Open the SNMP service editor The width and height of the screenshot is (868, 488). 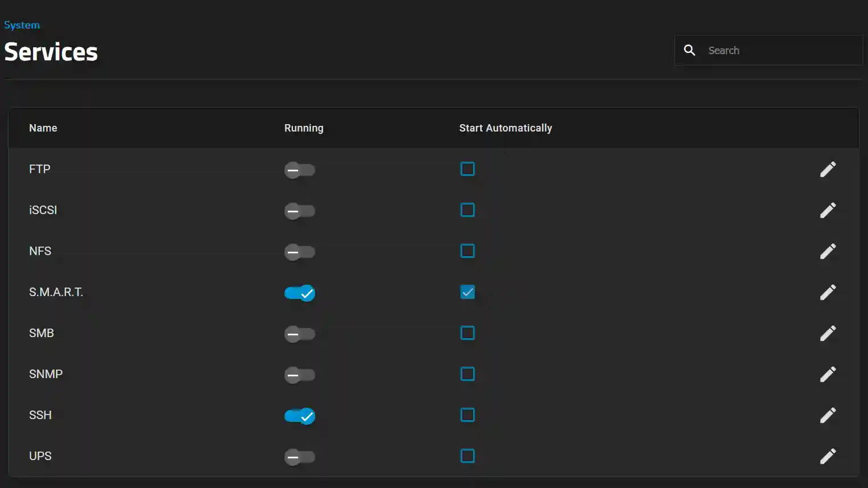click(828, 374)
